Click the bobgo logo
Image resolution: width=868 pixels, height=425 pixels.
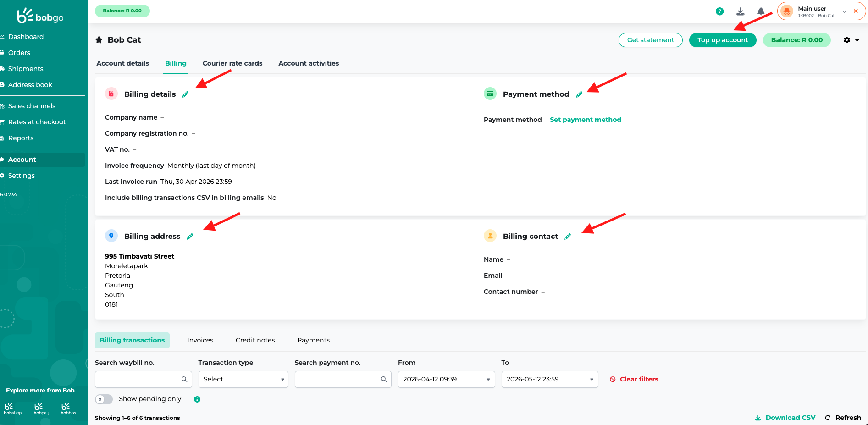point(40,16)
